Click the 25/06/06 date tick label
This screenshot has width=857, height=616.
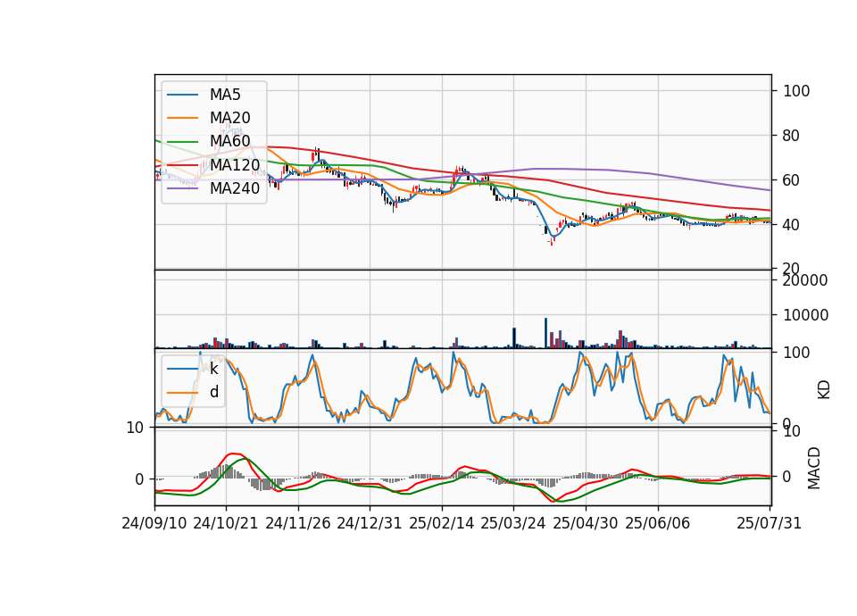tap(658, 523)
